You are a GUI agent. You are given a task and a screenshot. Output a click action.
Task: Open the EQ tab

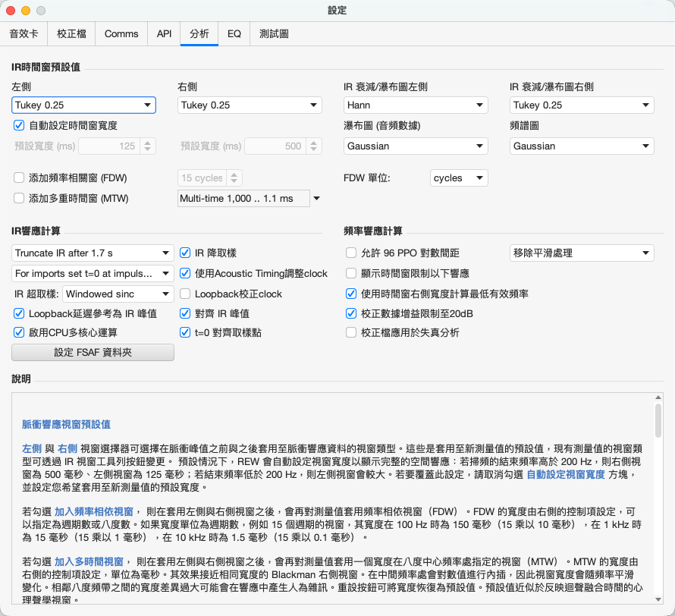click(x=234, y=33)
